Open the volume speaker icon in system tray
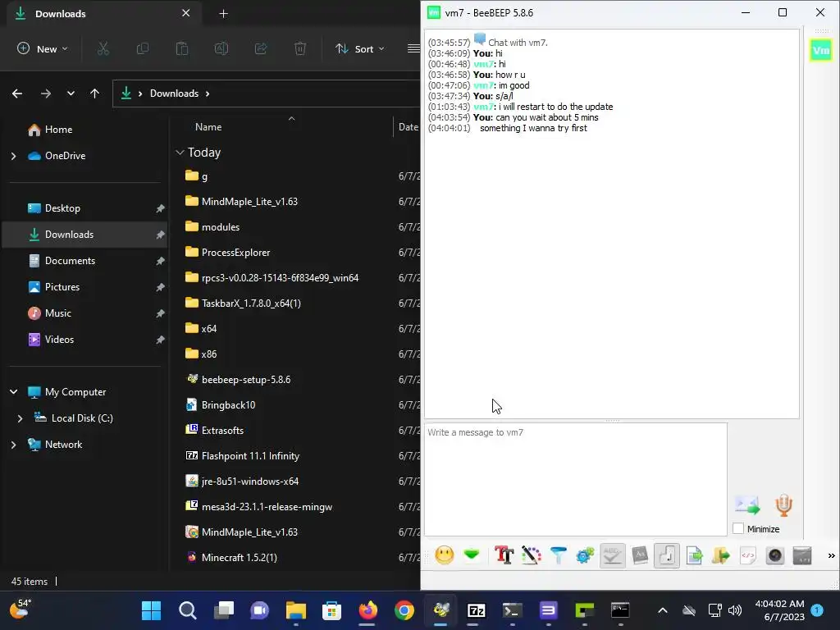The height and width of the screenshot is (630, 840). [735, 610]
